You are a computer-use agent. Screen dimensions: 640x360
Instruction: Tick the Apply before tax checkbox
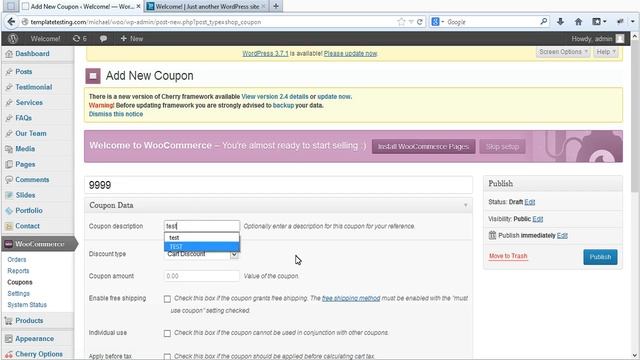click(x=167, y=357)
